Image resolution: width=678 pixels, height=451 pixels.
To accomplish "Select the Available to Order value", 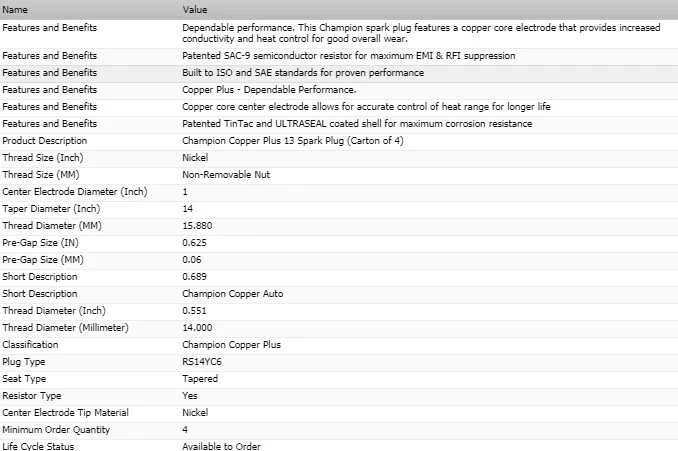I will [221, 446].
